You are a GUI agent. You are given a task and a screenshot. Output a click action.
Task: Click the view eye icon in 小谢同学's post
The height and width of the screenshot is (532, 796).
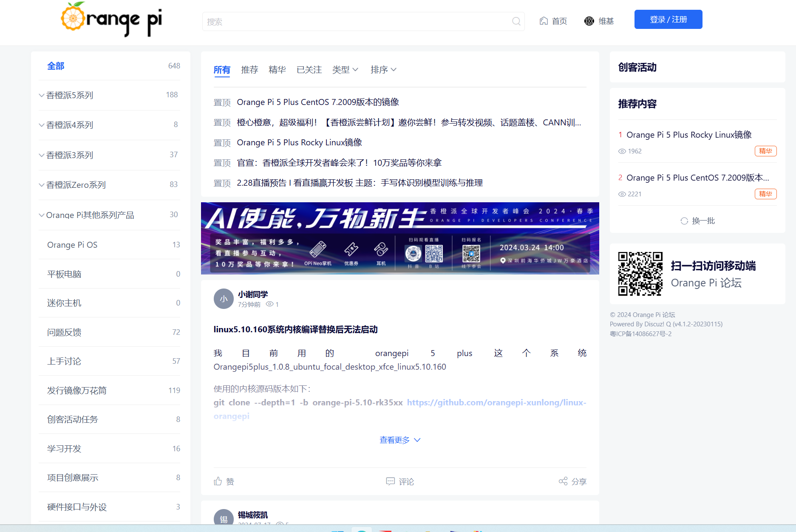pyautogui.click(x=269, y=304)
